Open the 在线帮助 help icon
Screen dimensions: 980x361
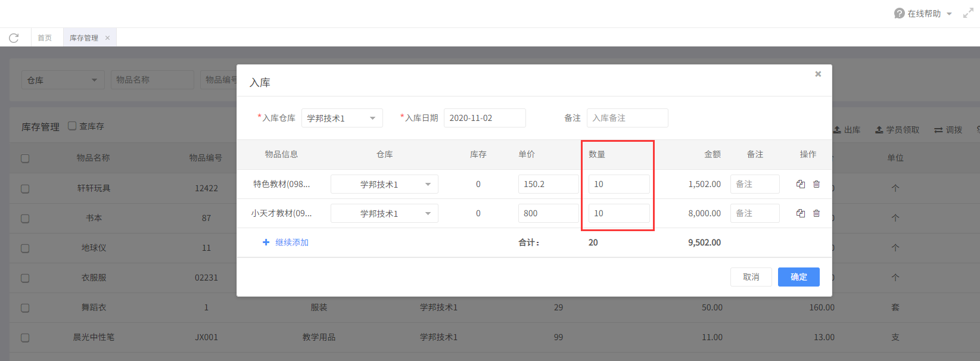899,13
